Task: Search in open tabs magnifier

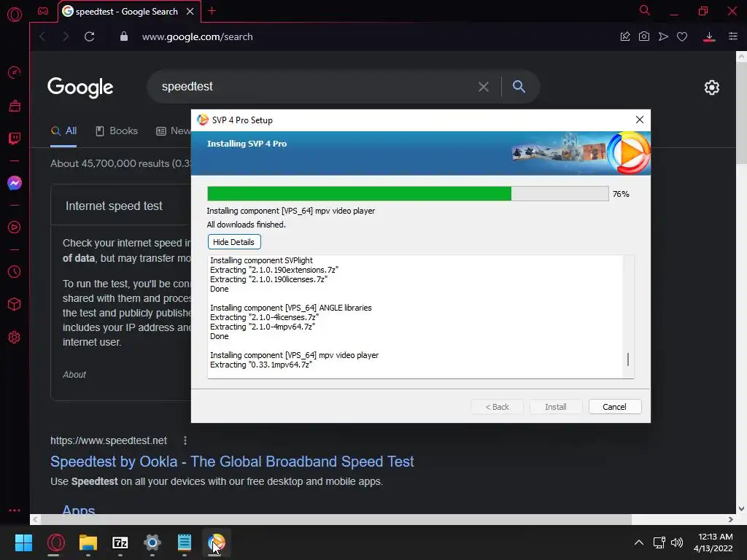Action: tap(645, 10)
